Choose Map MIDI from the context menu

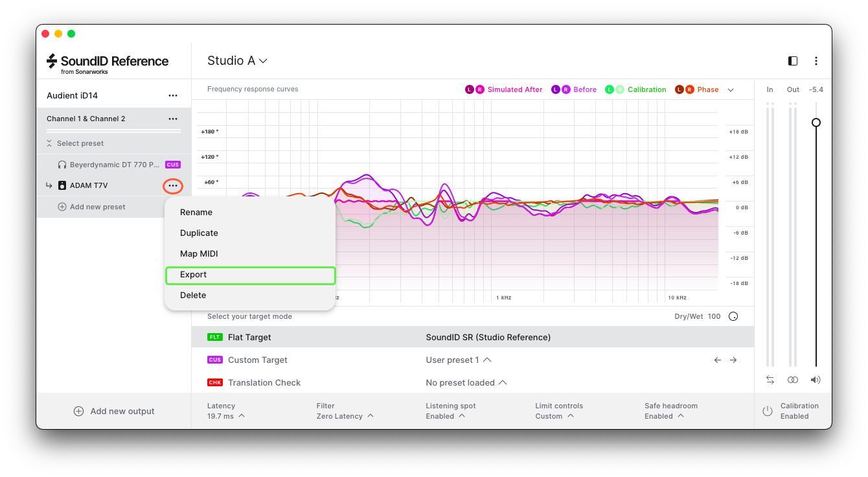click(x=250, y=254)
